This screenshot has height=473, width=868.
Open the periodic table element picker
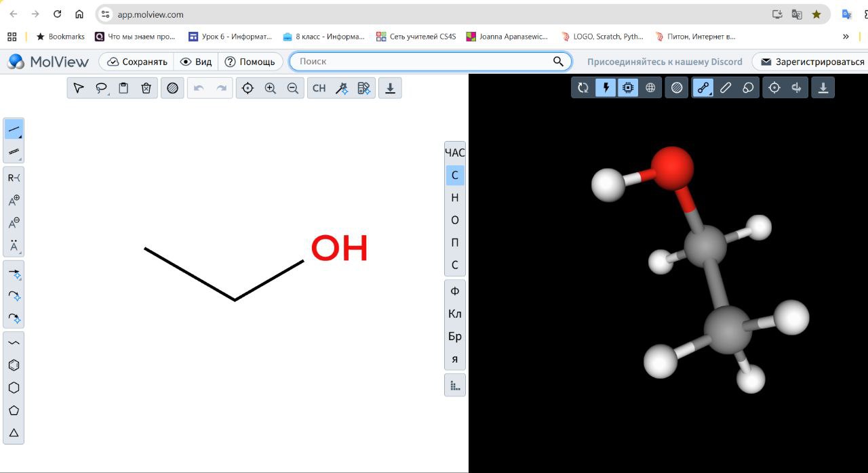point(454,386)
